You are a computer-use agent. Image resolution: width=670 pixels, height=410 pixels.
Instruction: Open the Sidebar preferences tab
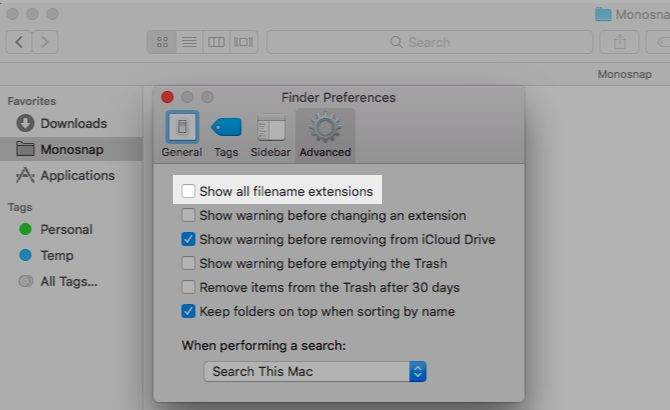pyautogui.click(x=270, y=134)
